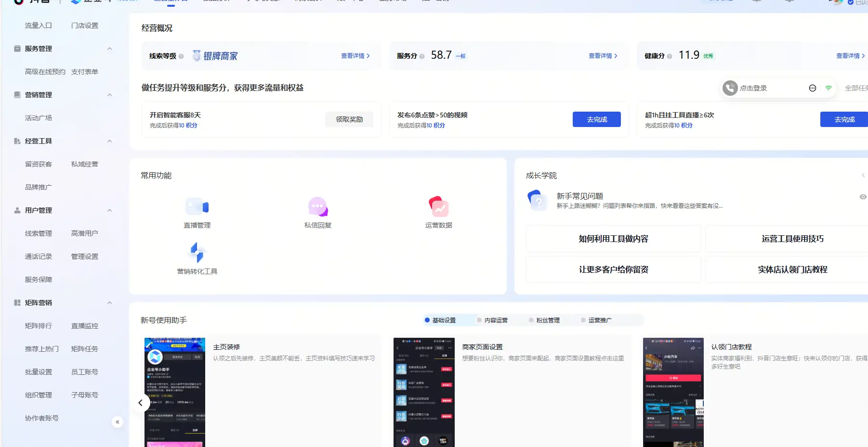Image resolution: width=868 pixels, height=447 pixels.
Task: Collapse the 成长学院 panel with its chevron
Action: coord(863,175)
